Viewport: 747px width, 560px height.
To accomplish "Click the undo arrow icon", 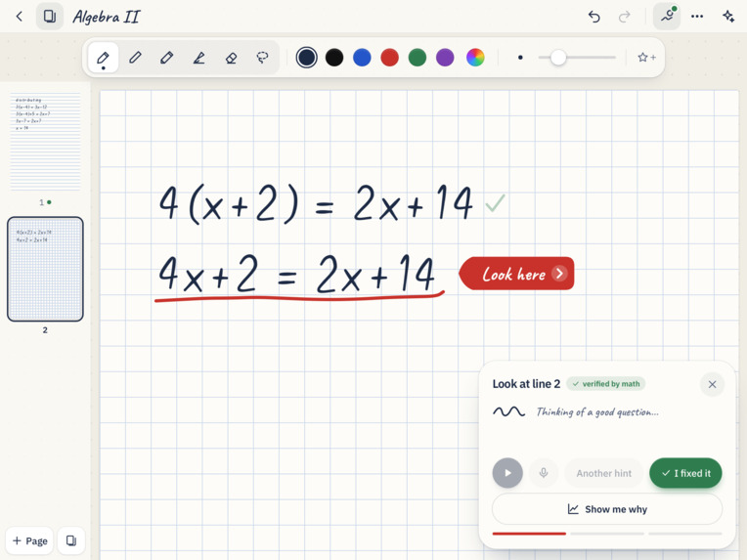I will coord(594,17).
